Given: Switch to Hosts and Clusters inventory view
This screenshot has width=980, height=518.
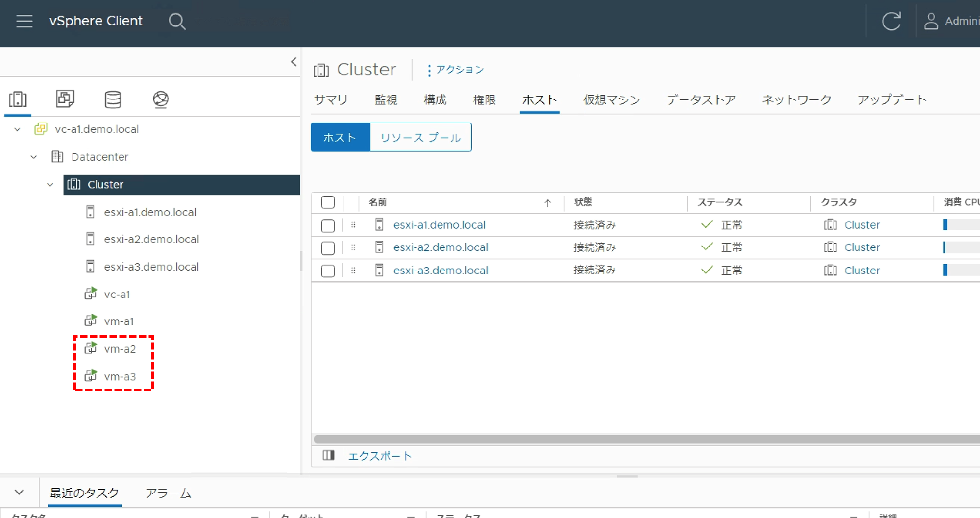Looking at the screenshot, I should [18, 99].
